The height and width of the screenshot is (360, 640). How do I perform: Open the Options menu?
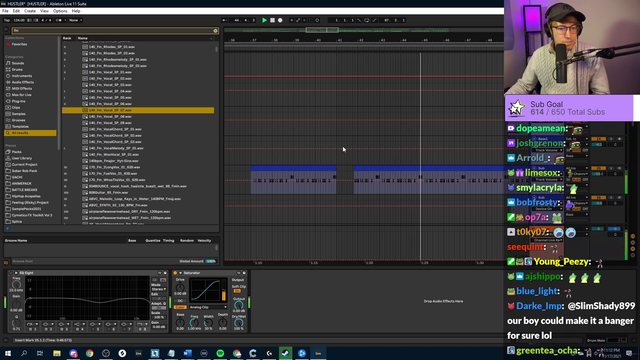click(x=60, y=11)
